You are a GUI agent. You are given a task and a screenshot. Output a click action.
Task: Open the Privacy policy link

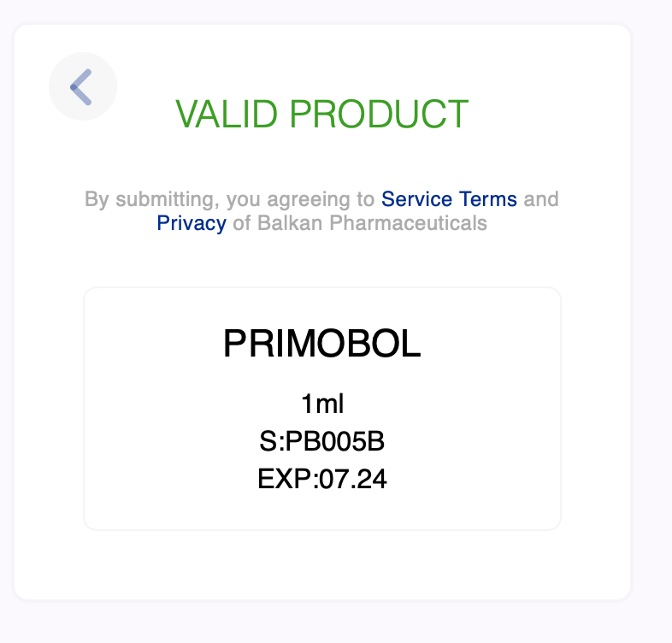192,223
